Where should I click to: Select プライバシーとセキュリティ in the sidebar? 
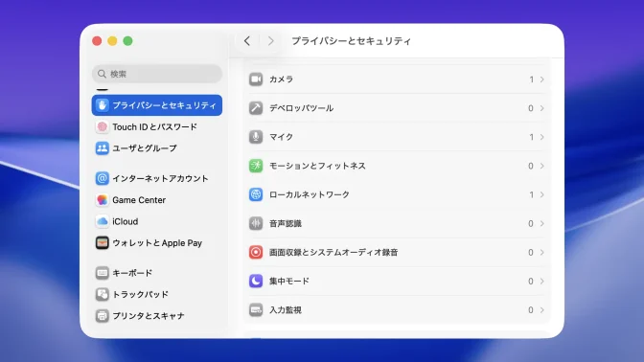157,105
